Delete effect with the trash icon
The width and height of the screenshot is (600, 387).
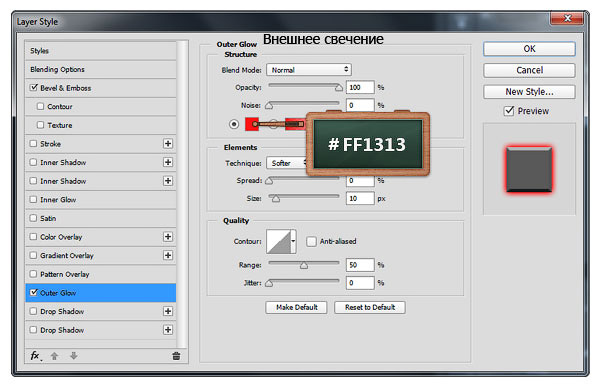tap(176, 356)
